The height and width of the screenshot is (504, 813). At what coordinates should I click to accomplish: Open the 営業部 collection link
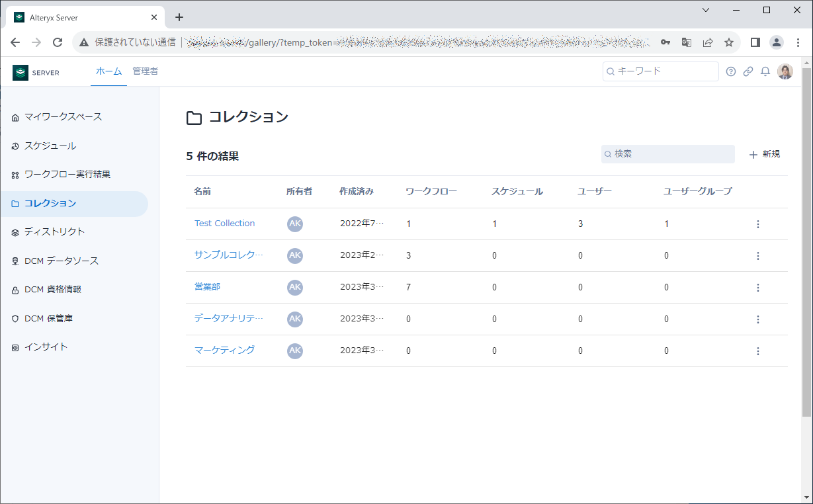(x=207, y=287)
